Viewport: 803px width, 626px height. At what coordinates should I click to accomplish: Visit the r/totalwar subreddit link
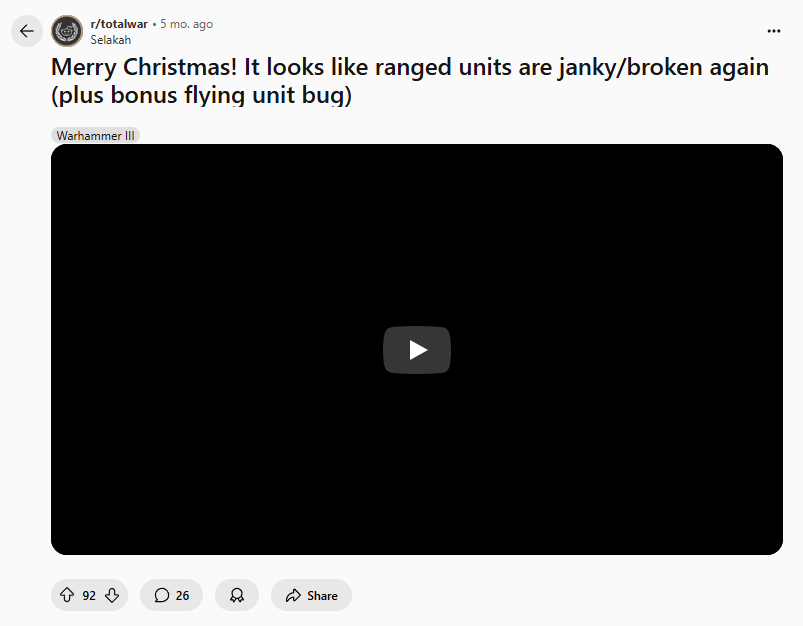tap(119, 24)
